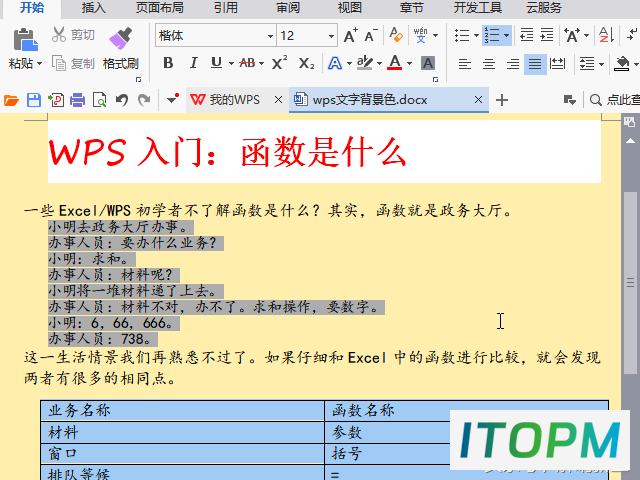Open the 视图 ribbon tab
This screenshot has width=640, height=480.
[350, 7]
